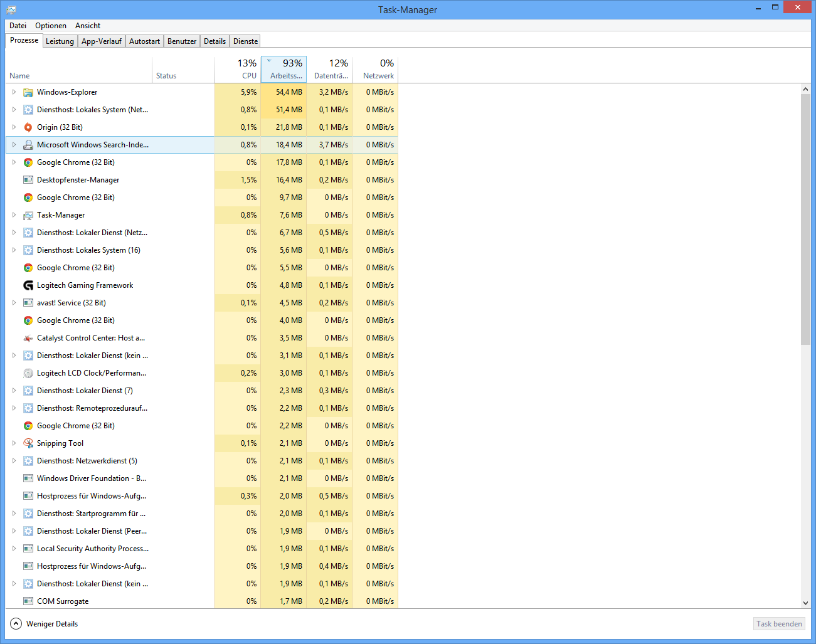Expand the avast! Service (32 Bit) row

tap(14, 303)
